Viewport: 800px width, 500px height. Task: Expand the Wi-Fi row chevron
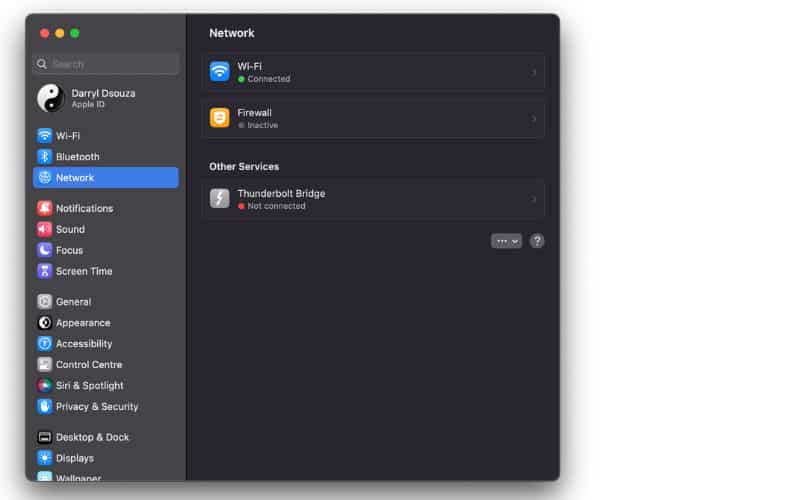[x=534, y=72]
